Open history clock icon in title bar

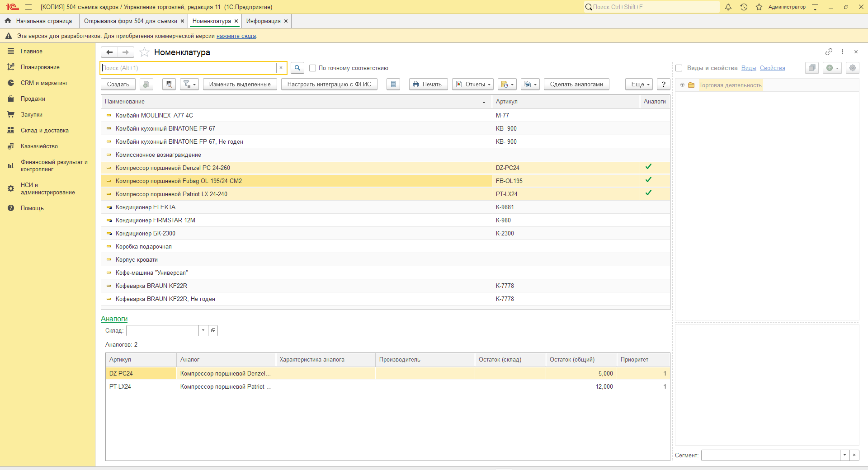(744, 7)
